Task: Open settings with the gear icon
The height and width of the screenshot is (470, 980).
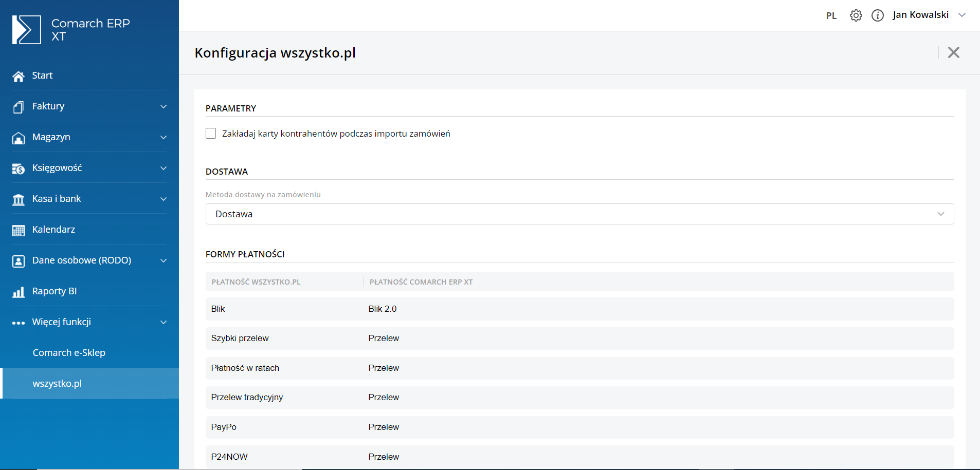Action: (x=856, y=15)
